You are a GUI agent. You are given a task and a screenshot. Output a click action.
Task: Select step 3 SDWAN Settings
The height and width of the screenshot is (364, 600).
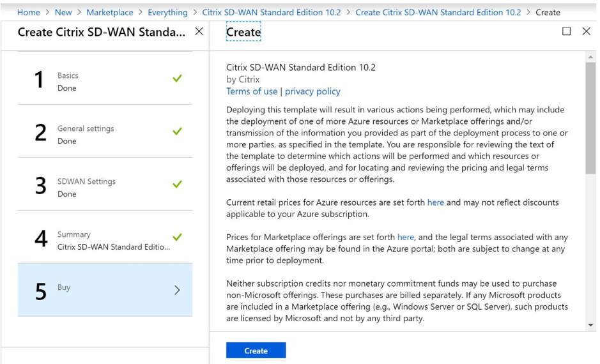tap(105, 184)
